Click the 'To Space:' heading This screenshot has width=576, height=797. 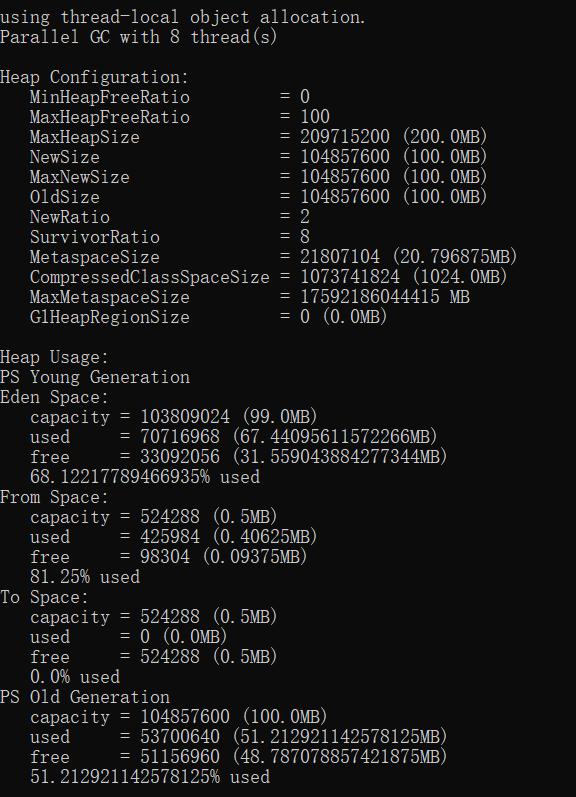click(44, 597)
